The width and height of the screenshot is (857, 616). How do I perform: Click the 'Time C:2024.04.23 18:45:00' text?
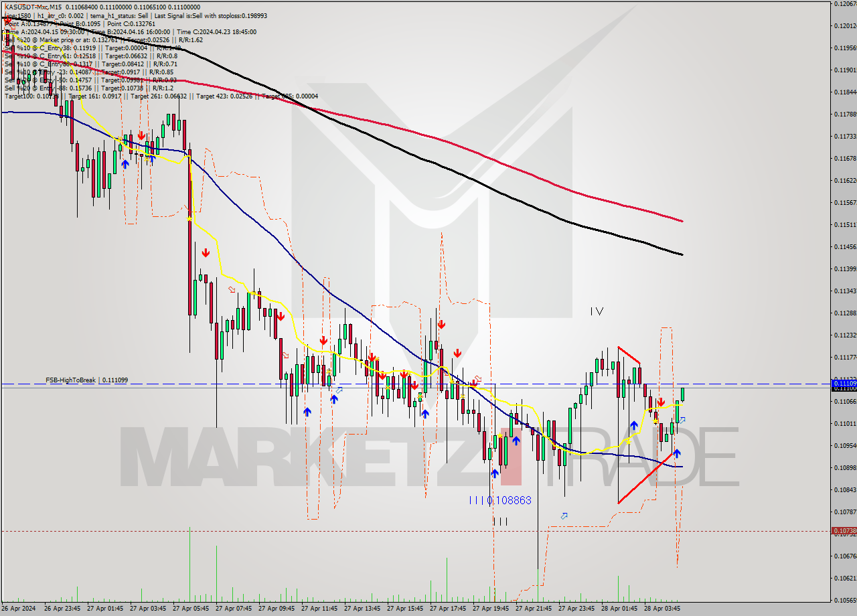pos(215,31)
